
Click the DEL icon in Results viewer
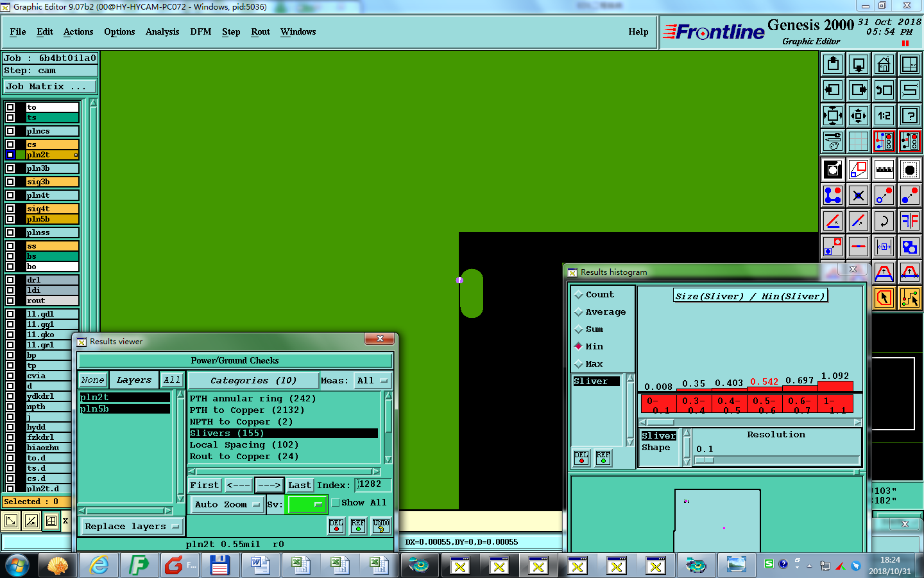point(336,526)
